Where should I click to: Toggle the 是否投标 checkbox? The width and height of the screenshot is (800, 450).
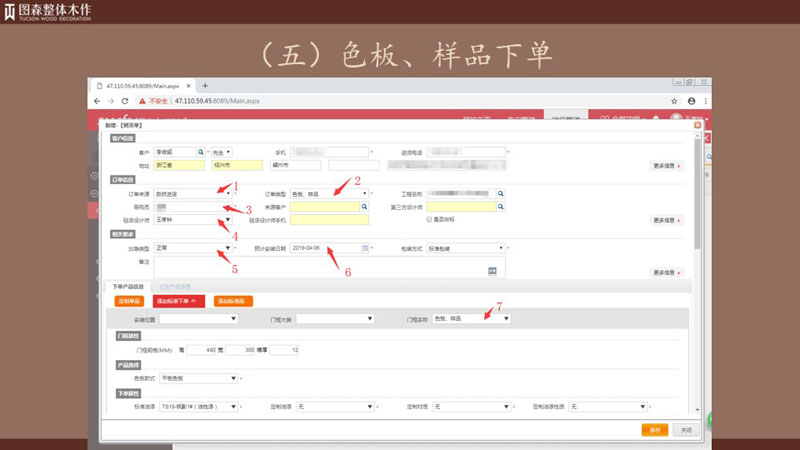pos(429,219)
